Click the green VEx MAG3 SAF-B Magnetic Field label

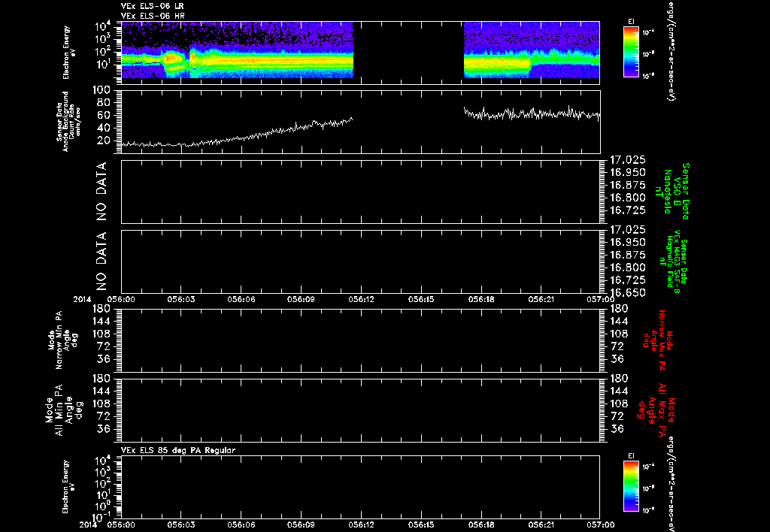click(672, 262)
